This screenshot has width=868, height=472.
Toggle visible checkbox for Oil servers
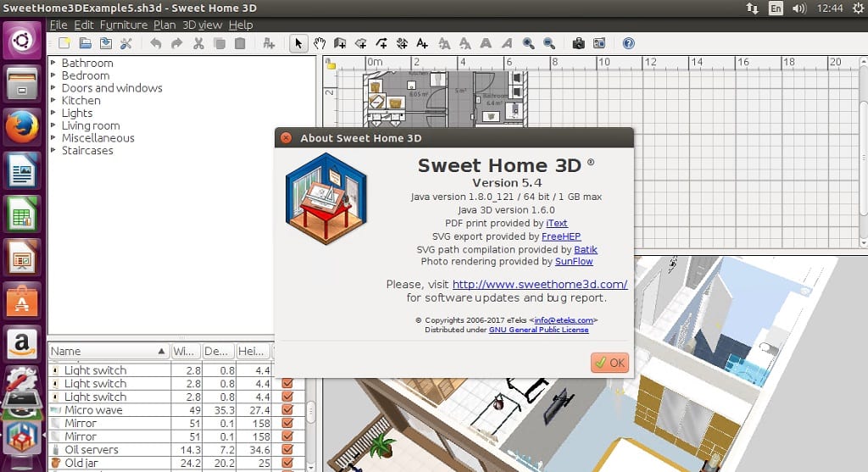tap(287, 450)
